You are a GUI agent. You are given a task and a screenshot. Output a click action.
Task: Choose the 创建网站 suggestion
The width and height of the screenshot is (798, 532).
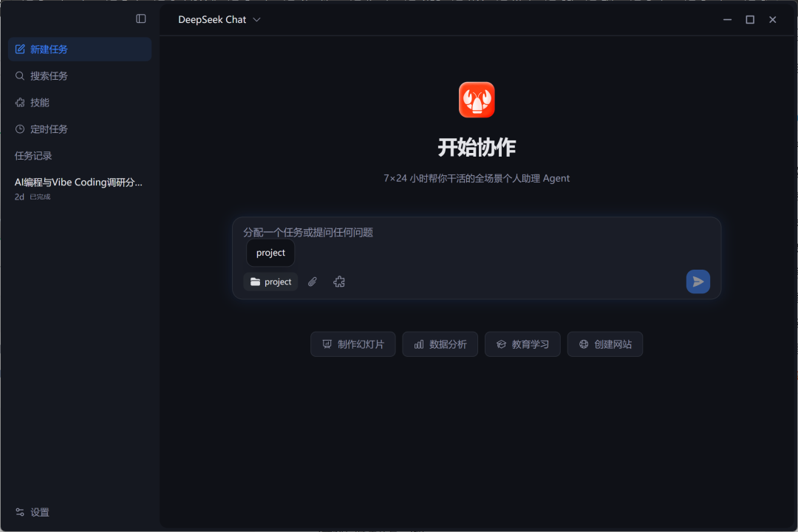coord(604,344)
